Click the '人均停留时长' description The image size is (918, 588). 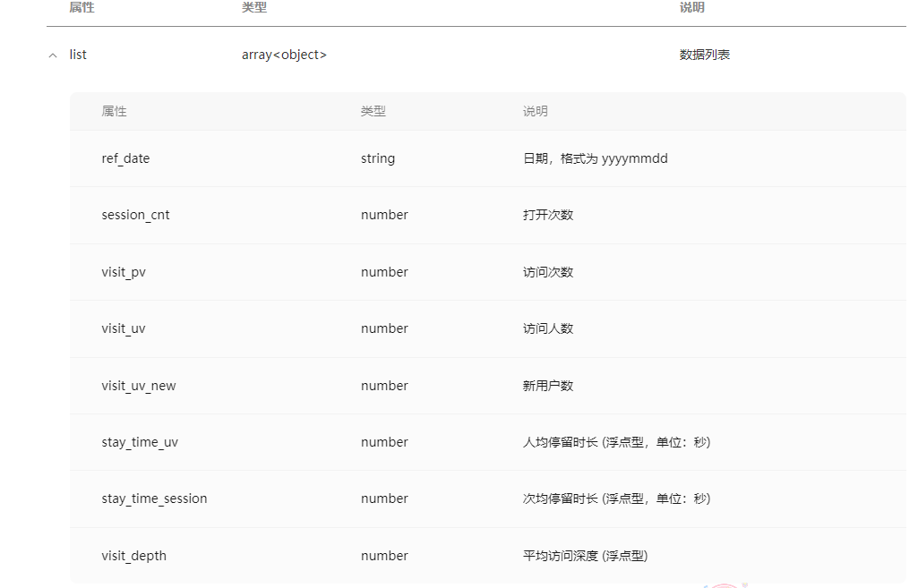click(561, 442)
